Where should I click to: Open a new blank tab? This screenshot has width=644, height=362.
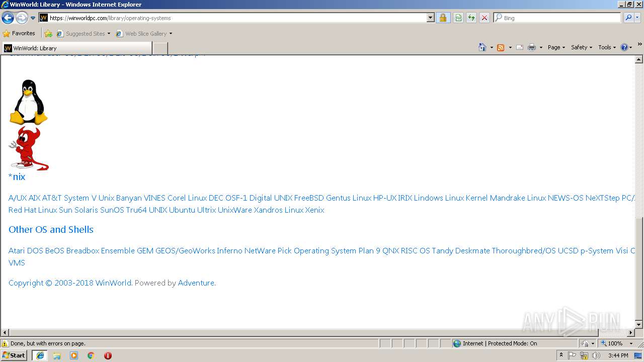(x=160, y=48)
